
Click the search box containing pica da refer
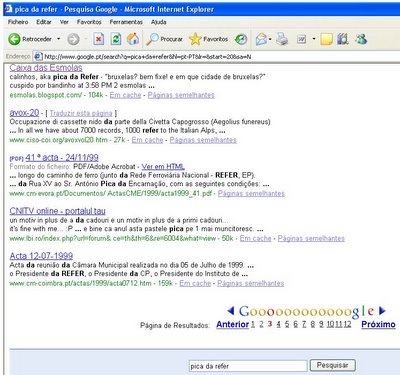click(x=248, y=366)
